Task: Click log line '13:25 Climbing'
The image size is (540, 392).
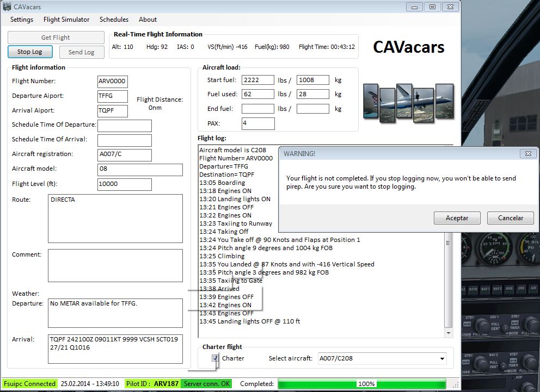Action: pos(222,256)
